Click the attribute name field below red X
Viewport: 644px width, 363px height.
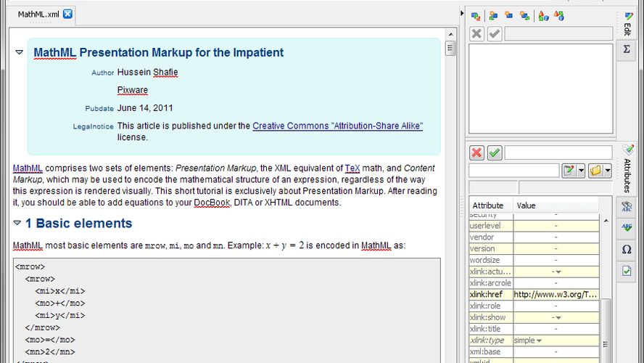514,170
